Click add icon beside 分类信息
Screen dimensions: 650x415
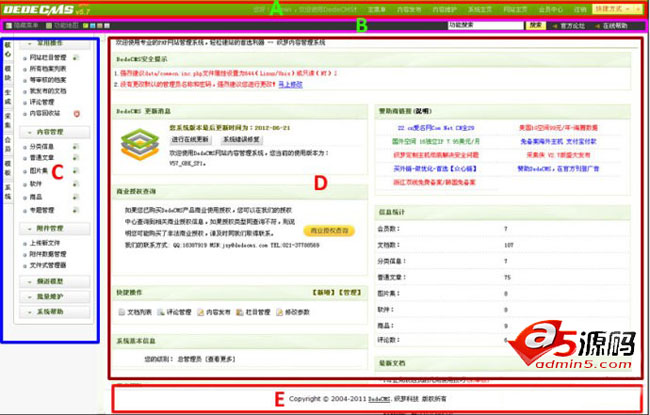click(76, 147)
